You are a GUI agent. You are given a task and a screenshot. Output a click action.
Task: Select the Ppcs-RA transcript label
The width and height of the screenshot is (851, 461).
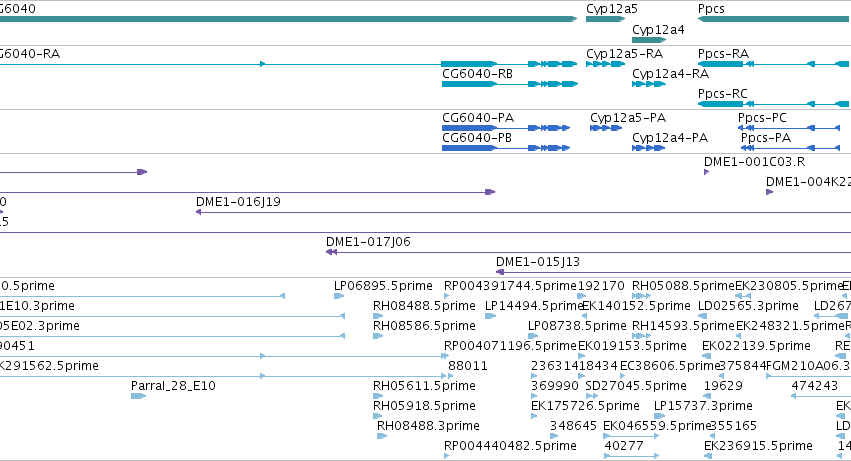pos(723,54)
